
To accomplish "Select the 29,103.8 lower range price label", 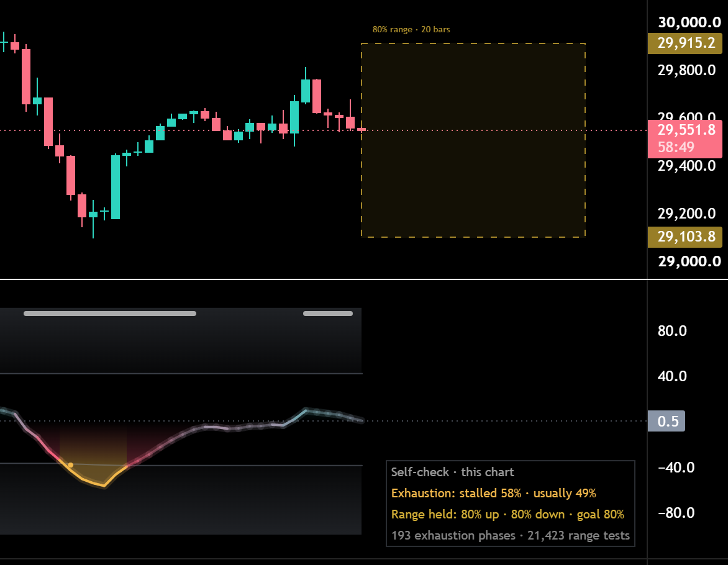I will click(685, 237).
